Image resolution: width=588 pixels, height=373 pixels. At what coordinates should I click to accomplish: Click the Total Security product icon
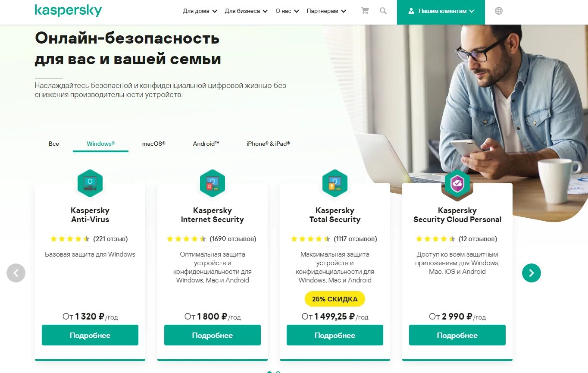pos(335,183)
